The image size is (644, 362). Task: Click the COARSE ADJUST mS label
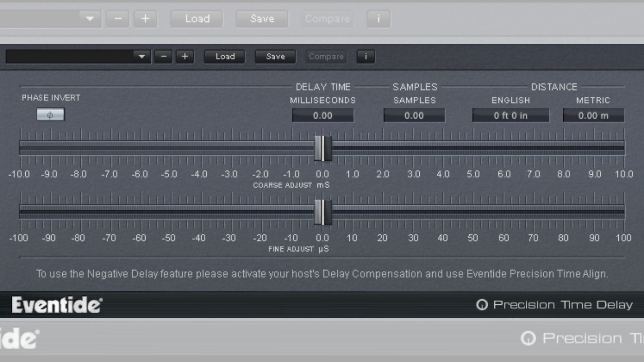pos(291,185)
